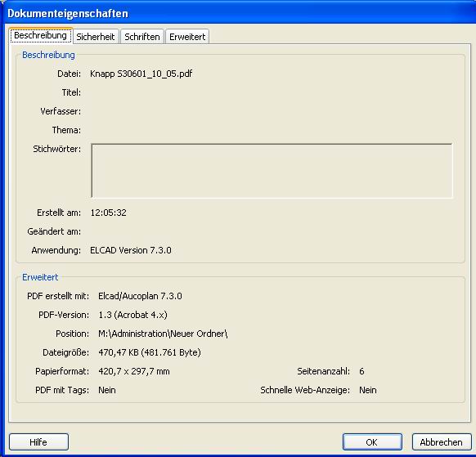The image size is (476, 457).
Task: Click the Papierformat value 420,7 x 297,7 mm
Action: [x=134, y=371]
